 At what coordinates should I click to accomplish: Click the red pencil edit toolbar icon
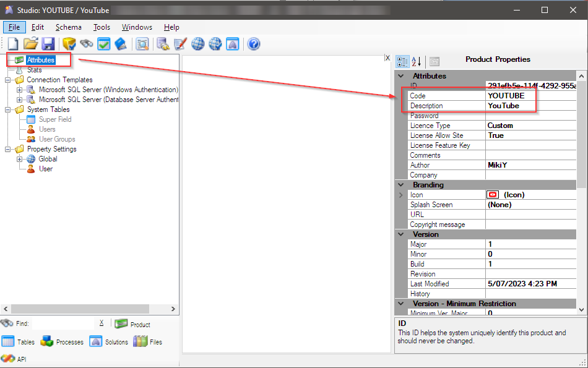point(180,44)
